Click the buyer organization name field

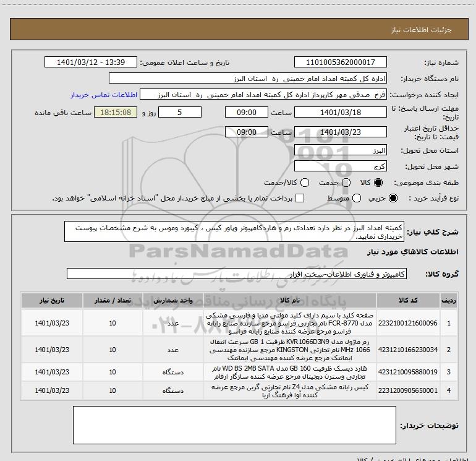pos(248,79)
